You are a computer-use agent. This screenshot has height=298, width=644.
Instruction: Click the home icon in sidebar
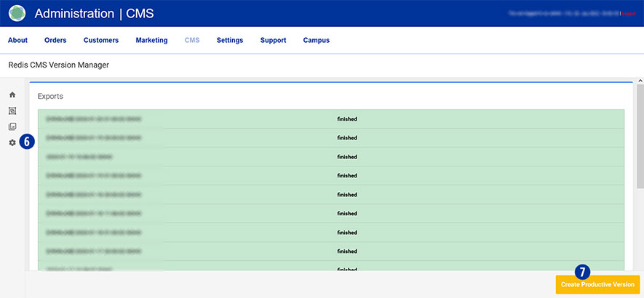point(12,95)
